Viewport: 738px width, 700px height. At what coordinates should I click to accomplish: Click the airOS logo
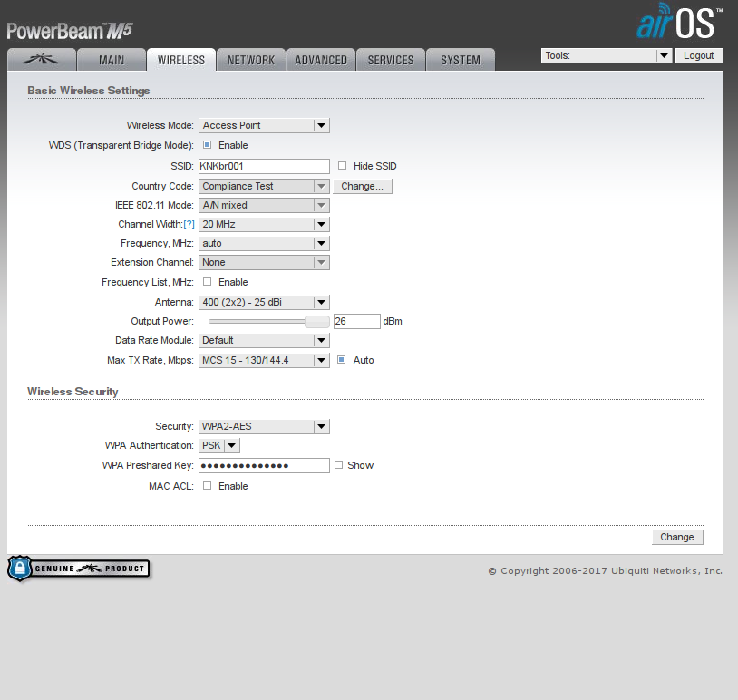click(x=679, y=22)
